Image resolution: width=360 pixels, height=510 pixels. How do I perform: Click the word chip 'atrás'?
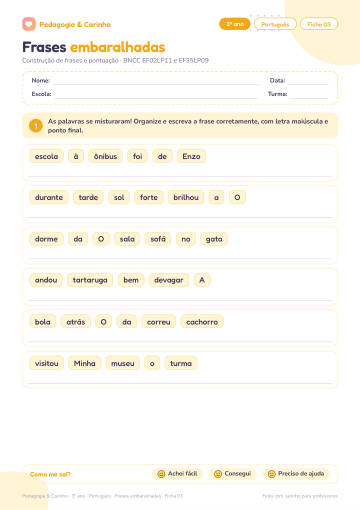[x=76, y=322]
